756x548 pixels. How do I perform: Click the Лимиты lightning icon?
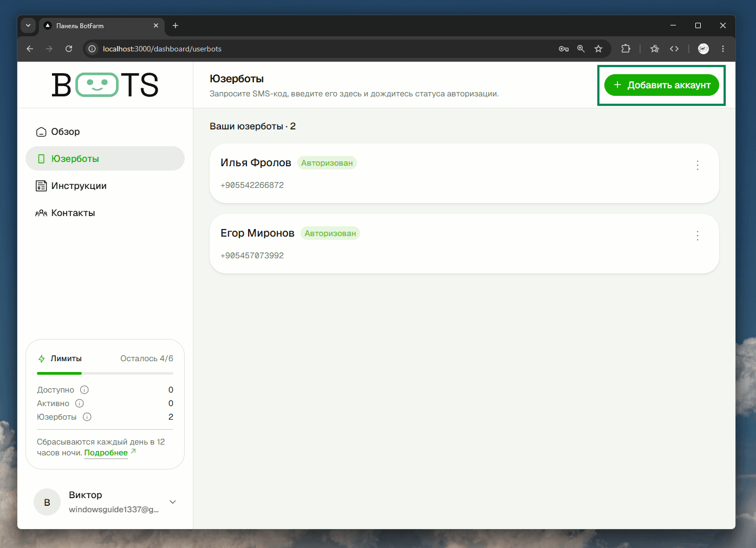coord(41,358)
